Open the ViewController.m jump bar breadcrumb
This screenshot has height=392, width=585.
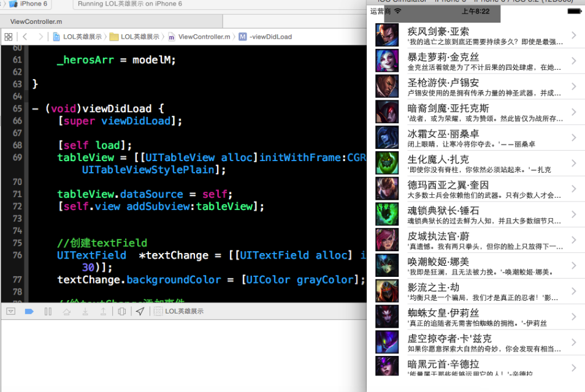[x=199, y=37]
